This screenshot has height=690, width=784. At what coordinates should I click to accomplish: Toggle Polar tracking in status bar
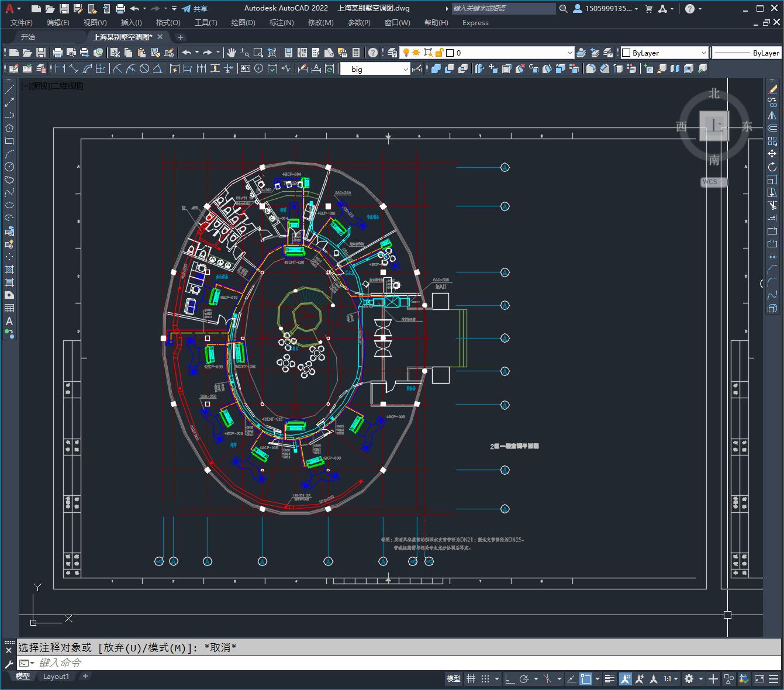524,679
